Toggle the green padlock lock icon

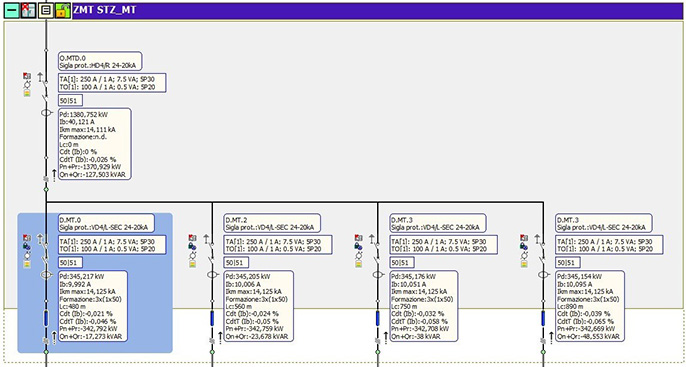[x=63, y=10]
